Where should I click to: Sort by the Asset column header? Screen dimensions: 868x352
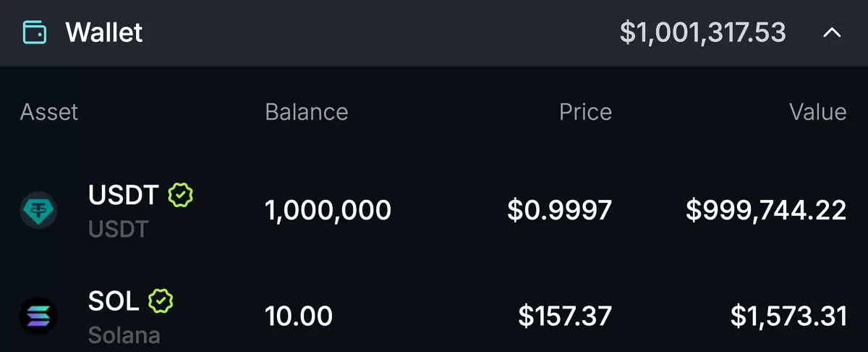pos(49,112)
